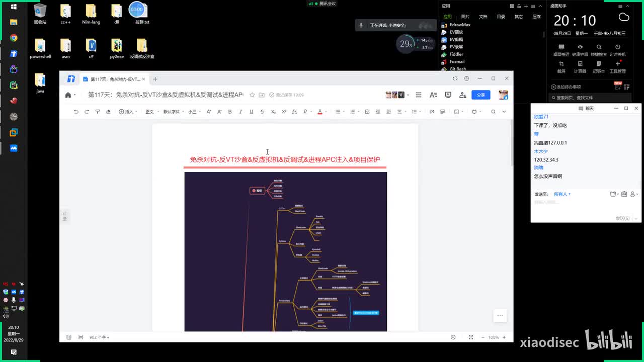Image resolution: width=644 pixels, height=362 pixels.
Task: Click the 902 个字 word count
Action: tap(99, 337)
